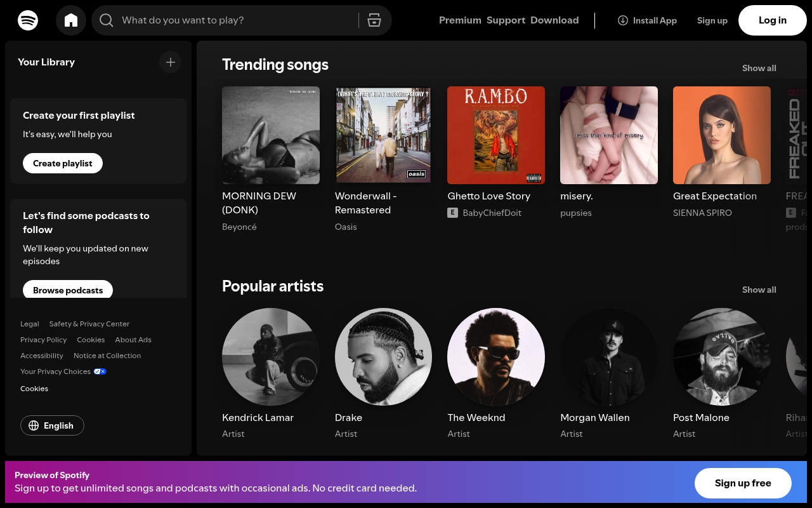Open Drake's artist photo

(383, 357)
